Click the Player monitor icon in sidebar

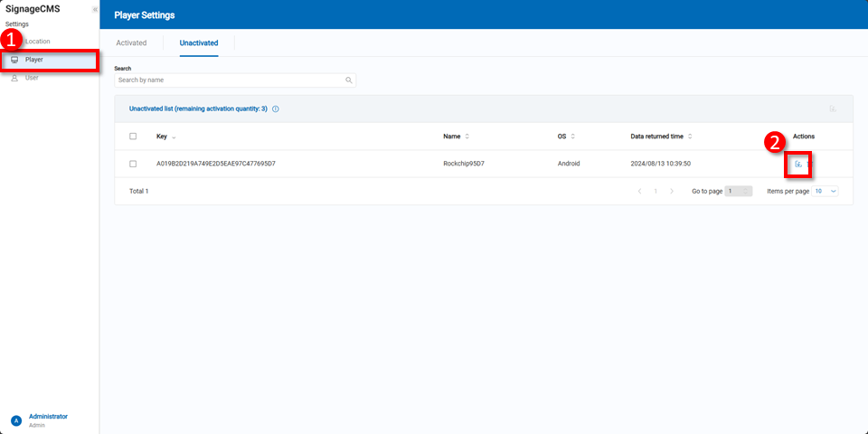tap(15, 60)
